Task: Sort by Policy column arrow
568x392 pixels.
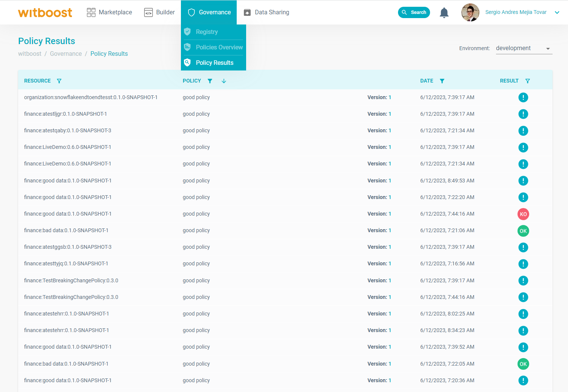Action: click(x=224, y=81)
